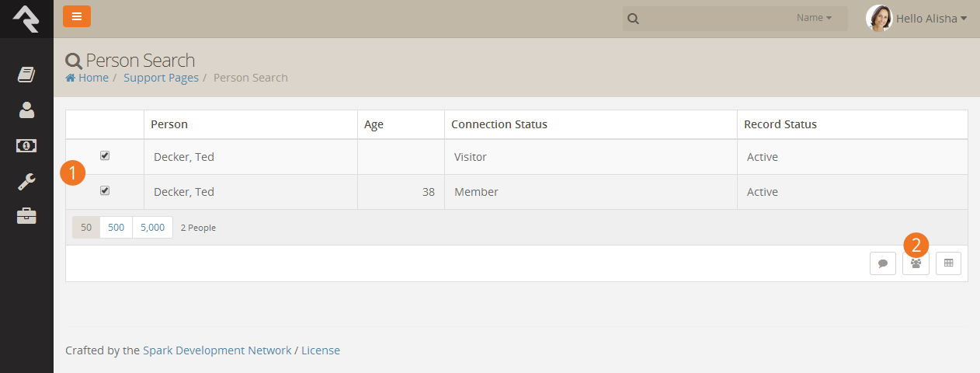Click Person Search breadcrumb text
Viewport: 980px width, 373px height.
pyautogui.click(x=251, y=78)
